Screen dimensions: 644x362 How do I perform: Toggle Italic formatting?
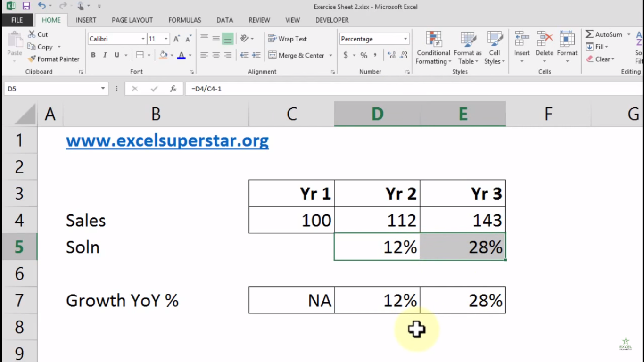[x=105, y=55]
